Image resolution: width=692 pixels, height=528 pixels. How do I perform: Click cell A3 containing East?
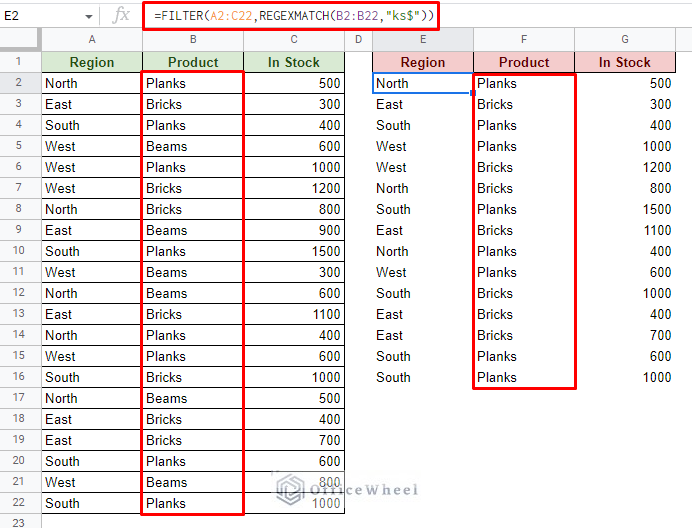click(x=92, y=104)
